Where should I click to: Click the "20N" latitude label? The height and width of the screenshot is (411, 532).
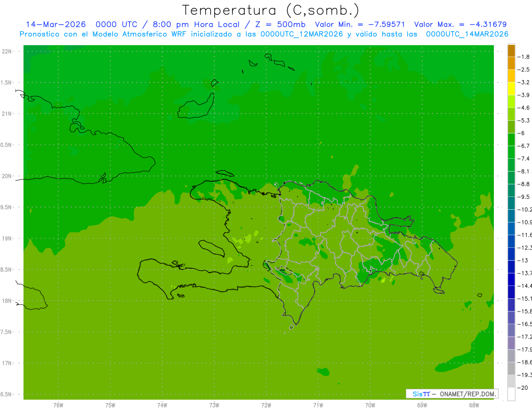pyautogui.click(x=7, y=176)
